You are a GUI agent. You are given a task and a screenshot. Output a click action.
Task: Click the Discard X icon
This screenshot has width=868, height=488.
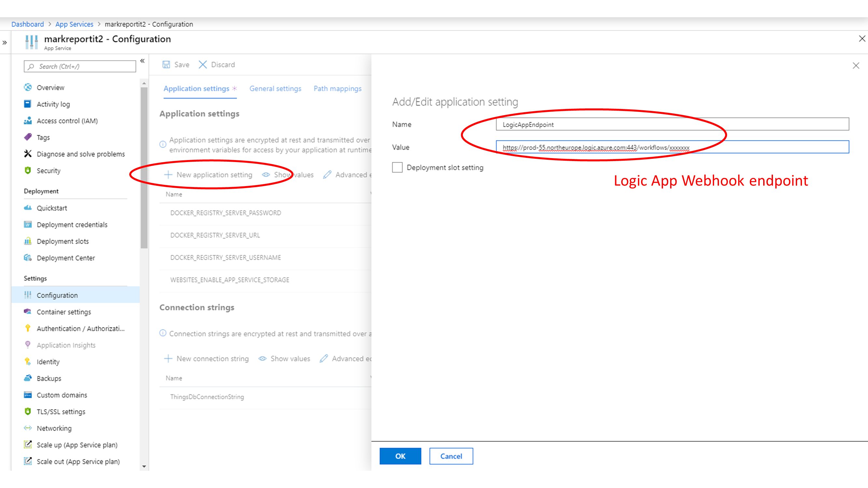point(202,64)
